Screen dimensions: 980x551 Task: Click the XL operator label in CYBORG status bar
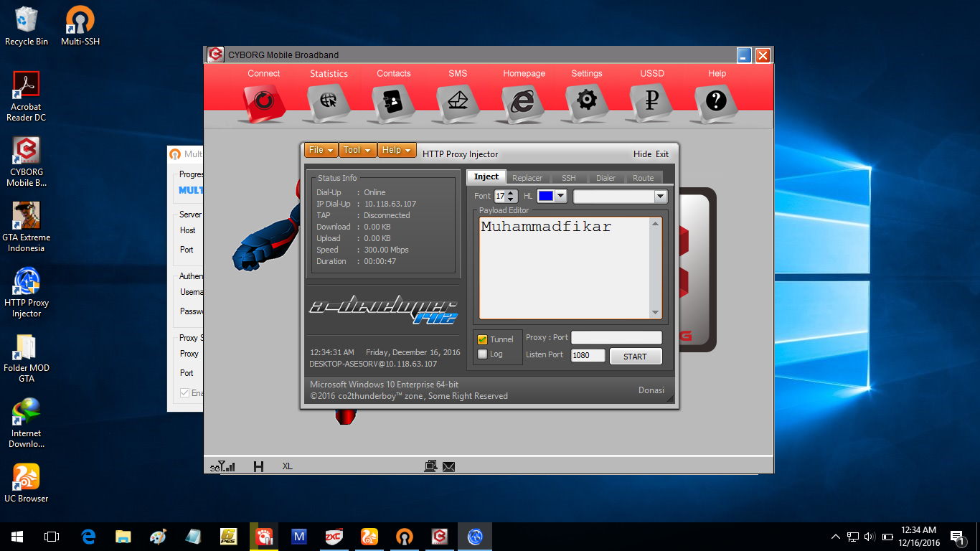[x=287, y=466]
